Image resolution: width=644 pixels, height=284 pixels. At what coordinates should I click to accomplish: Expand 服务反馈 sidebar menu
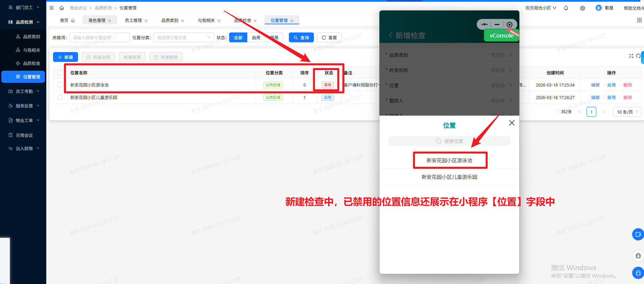(x=23, y=106)
